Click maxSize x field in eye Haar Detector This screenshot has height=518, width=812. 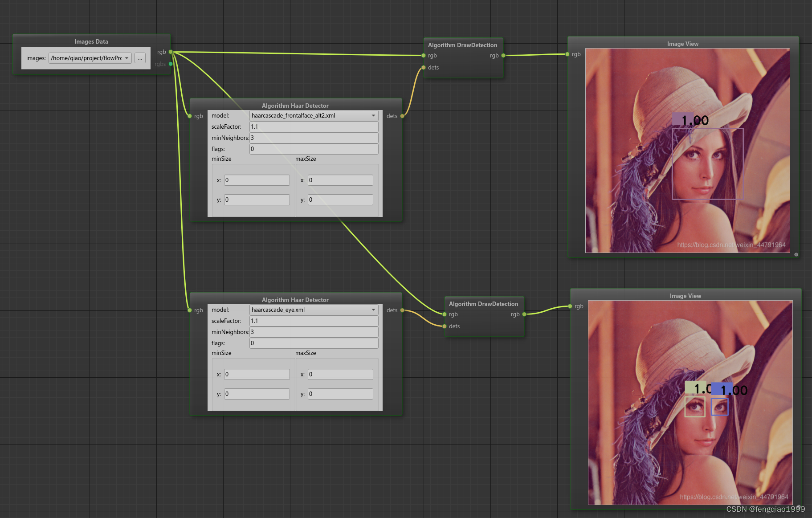point(340,374)
